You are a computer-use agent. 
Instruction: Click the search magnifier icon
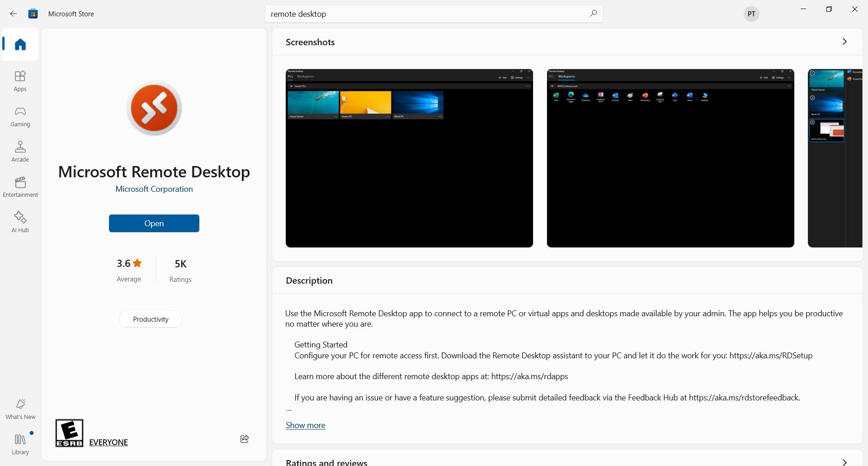(593, 14)
